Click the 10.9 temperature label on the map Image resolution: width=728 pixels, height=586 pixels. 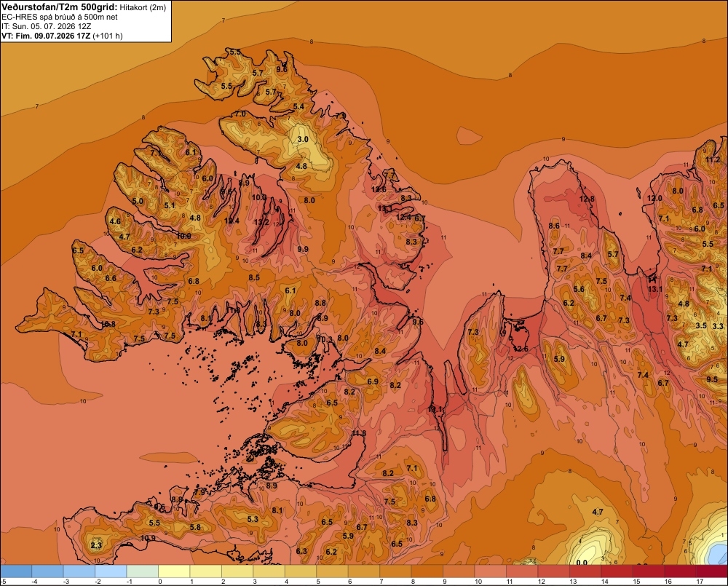click(148, 539)
